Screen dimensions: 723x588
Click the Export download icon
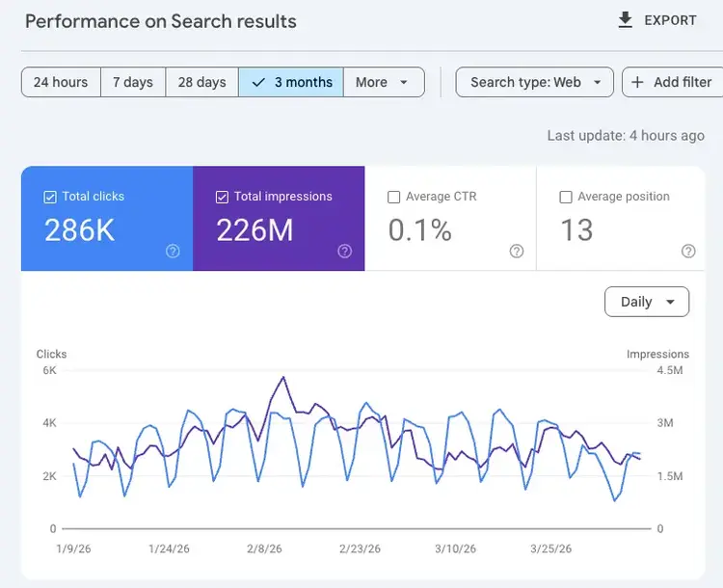625,20
